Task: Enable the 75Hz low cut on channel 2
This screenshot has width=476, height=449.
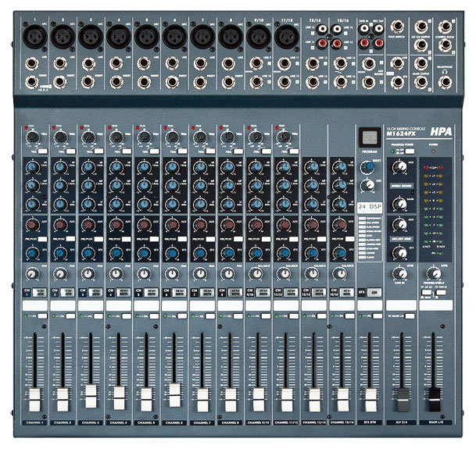Action: [70, 151]
